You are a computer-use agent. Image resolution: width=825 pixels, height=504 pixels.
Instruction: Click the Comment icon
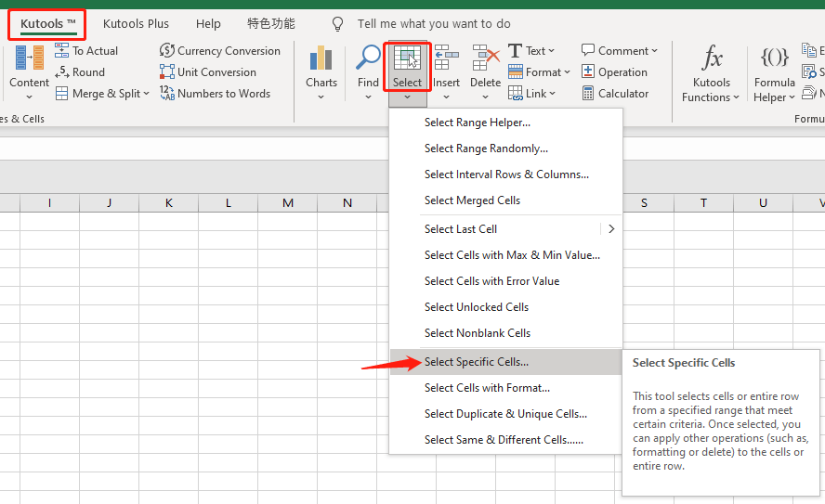click(x=588, y=50)
